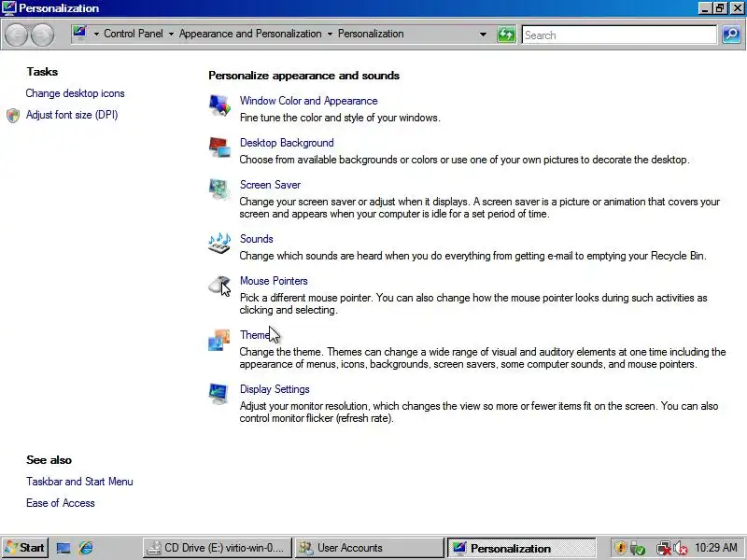Click the Forward navigation arrow button
Screen dimensions: 747x560
click(42, 35)
